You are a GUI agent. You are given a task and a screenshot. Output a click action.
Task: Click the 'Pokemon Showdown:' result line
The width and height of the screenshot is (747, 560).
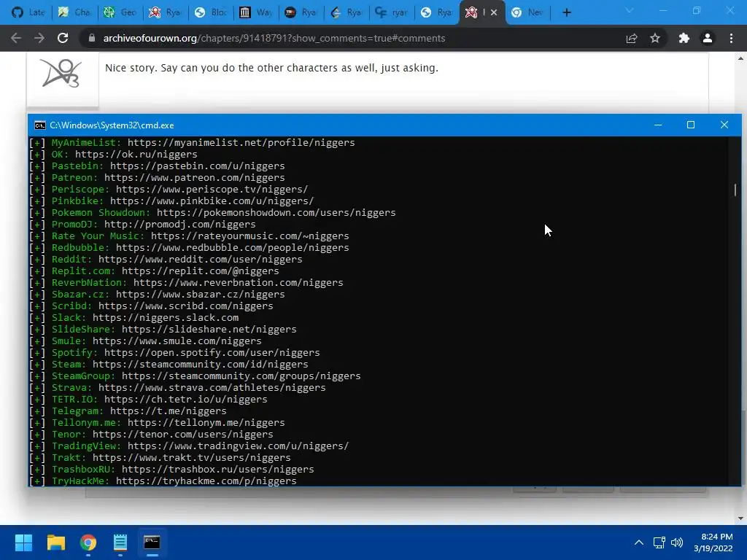tap(212, 212)
